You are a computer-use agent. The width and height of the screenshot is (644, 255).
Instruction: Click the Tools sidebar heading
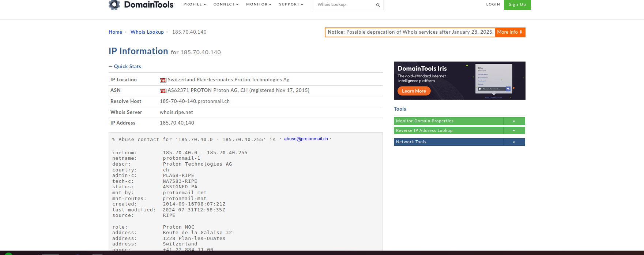click(400, 109)
